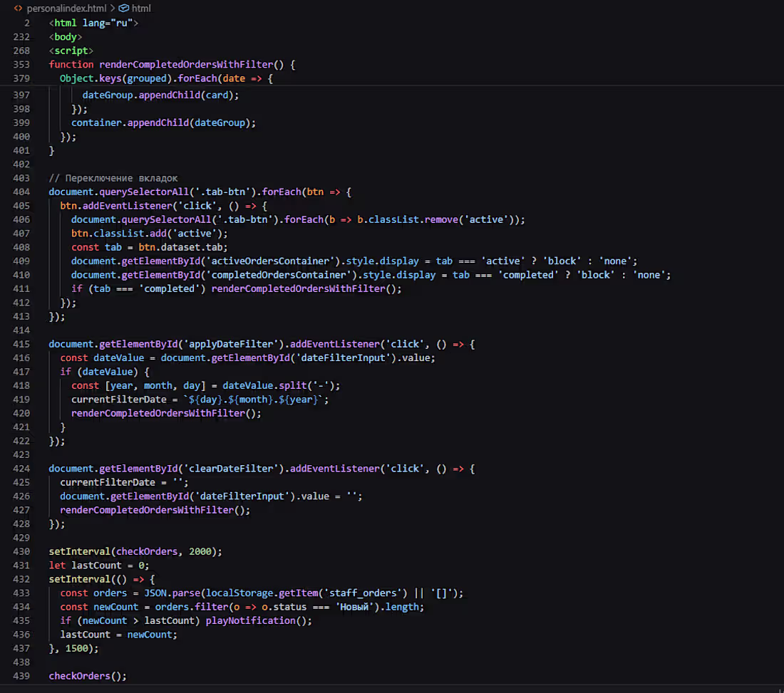Click dateValue.split('-') on line 418
This screenshot has width=784, height=693.
coord(279,386)
